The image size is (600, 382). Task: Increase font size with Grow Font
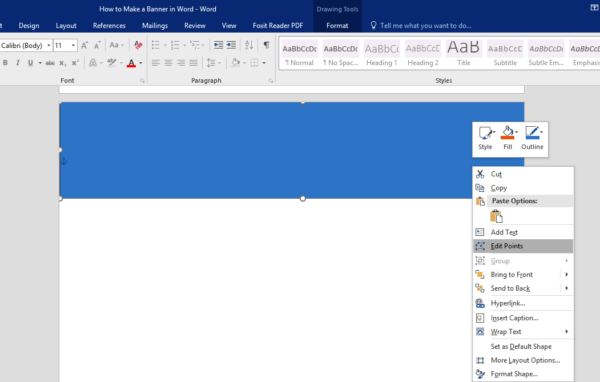tap(85, 46)
